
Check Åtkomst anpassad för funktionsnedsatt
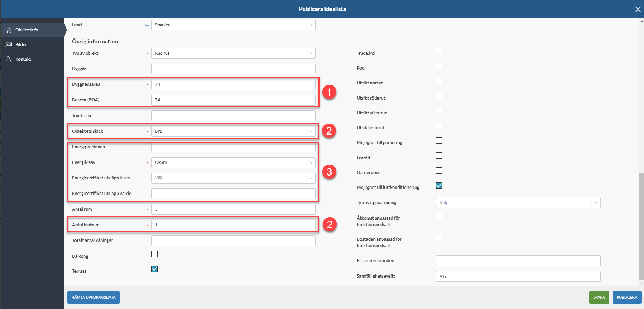coord(439,216)
